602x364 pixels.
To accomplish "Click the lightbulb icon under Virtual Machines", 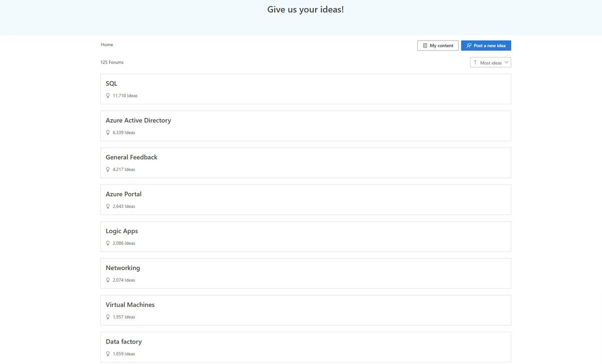I will tap(108, 317).
